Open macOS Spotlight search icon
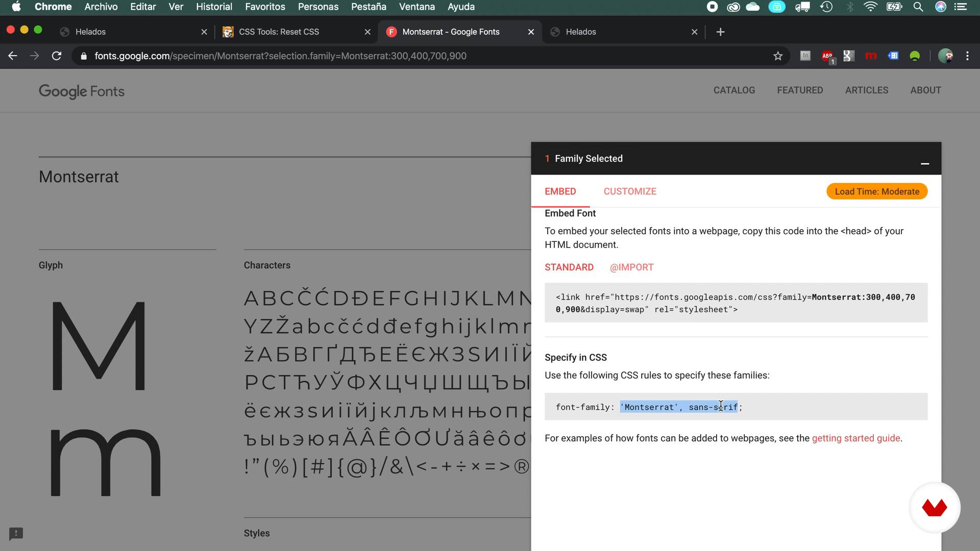Viewport: 980px width, 551px height. [918, 7]
